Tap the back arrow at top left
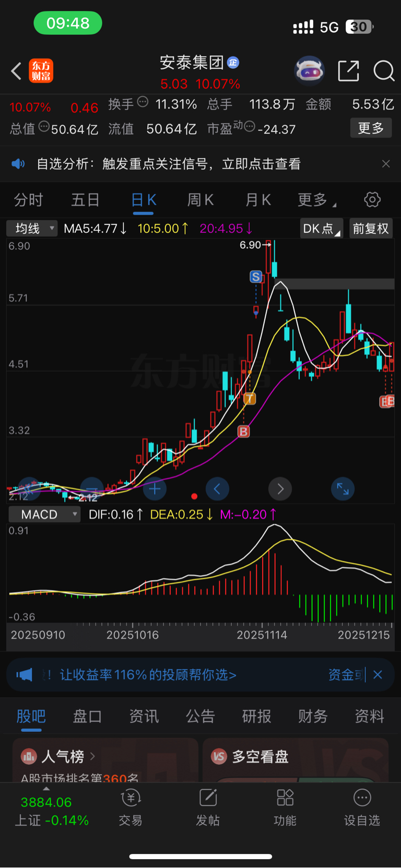Viewport: 401px width, 868px height. tap(16, 71)
